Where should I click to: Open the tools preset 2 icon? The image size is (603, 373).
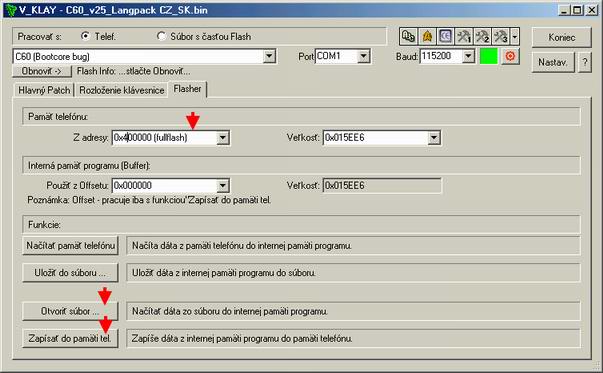click(483, 37)
